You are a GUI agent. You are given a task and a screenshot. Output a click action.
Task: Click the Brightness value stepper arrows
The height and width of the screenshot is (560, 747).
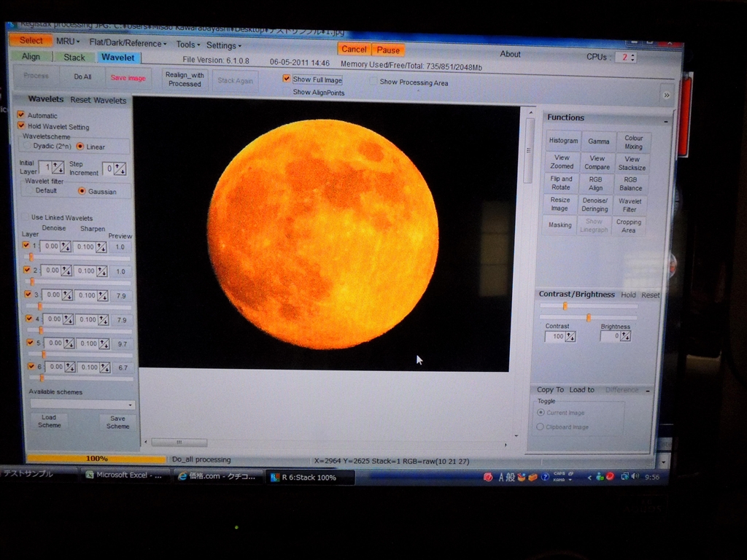point(625,337)
